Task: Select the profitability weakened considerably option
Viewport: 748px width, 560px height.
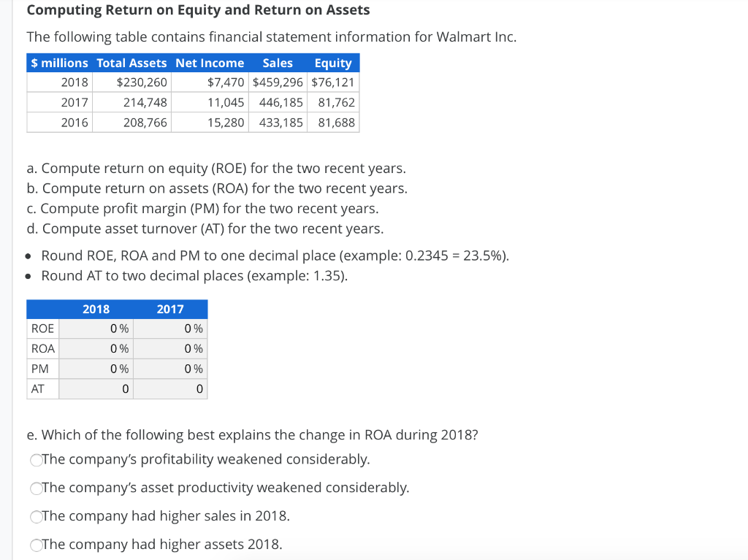Action: point(37,460)
